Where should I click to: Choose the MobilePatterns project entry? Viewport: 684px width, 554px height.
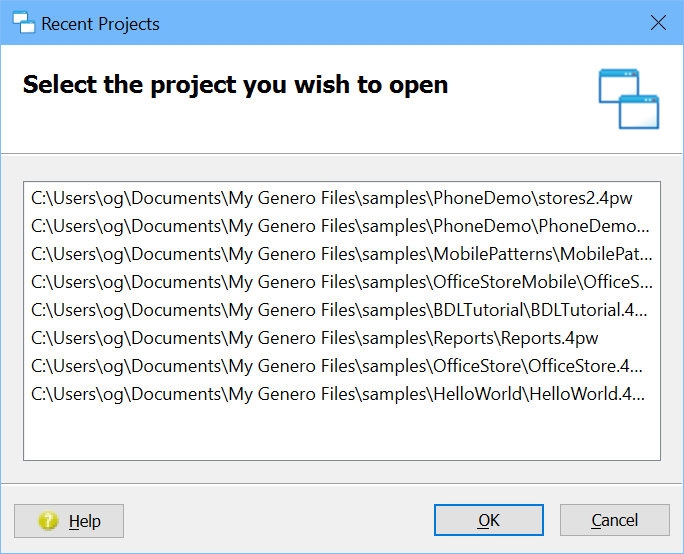(x=340, y=254)
